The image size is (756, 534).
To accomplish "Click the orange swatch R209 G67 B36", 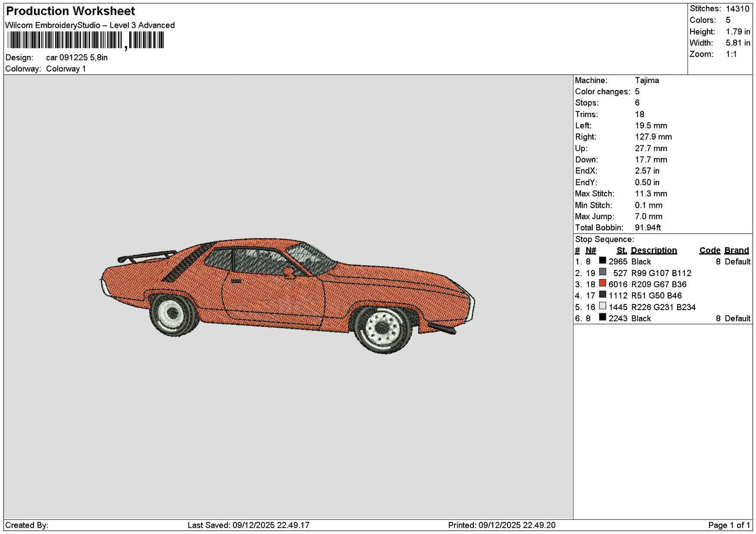I will coord(603,283).
